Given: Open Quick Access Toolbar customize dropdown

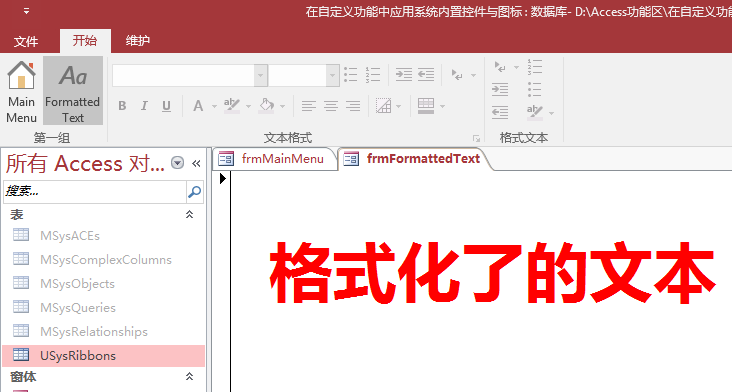Looking at the screenshot, I should click(27, 11).
